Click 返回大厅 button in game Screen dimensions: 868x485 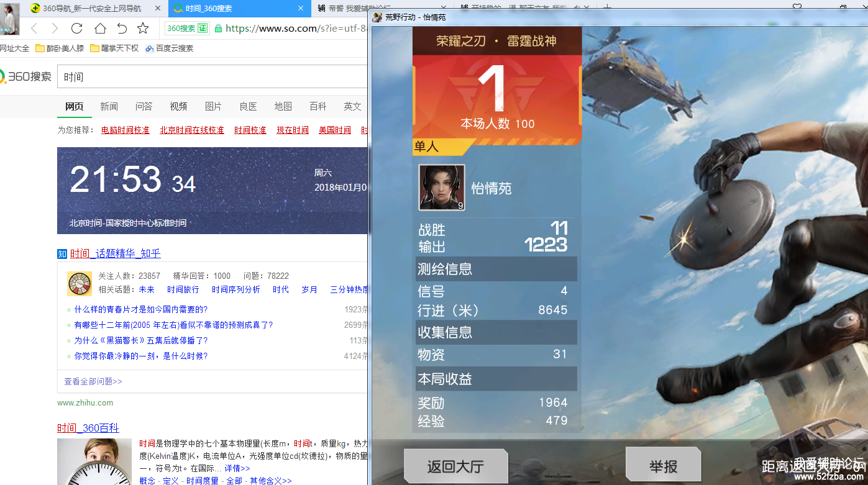(x=455, y=467)
